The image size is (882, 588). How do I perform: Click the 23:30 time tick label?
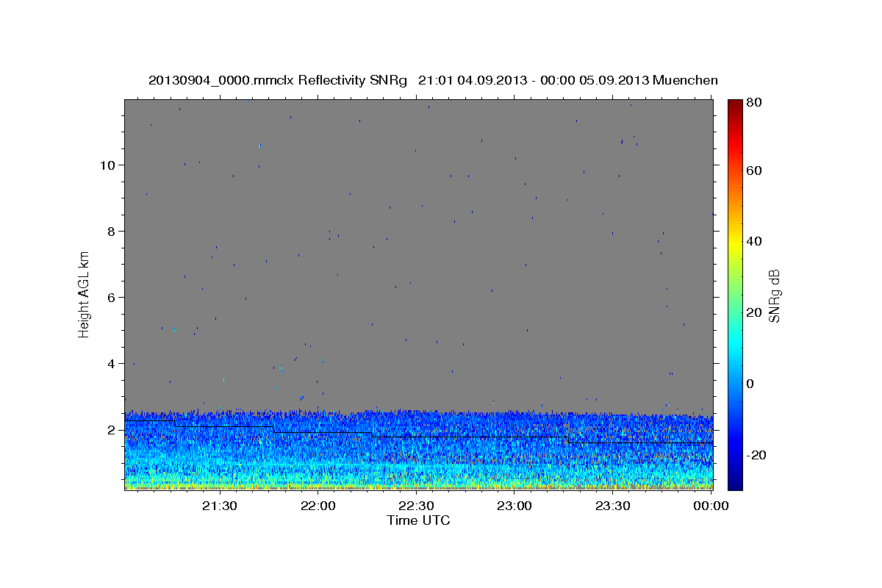coord(612,506)
